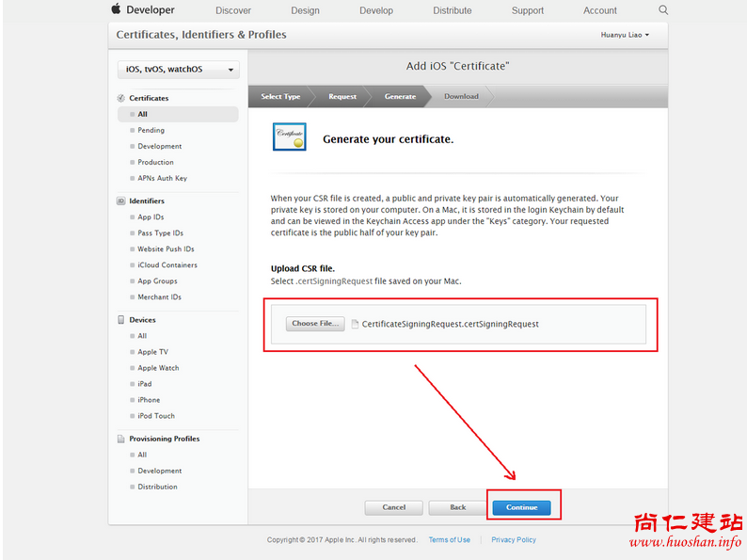
Task: Click the Back button
Action: coord(457,507)
